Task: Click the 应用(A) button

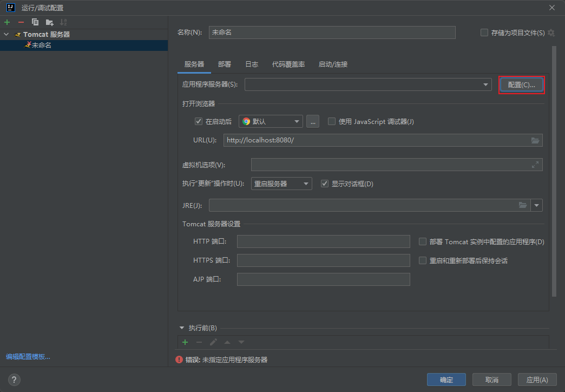Action: 537,380
